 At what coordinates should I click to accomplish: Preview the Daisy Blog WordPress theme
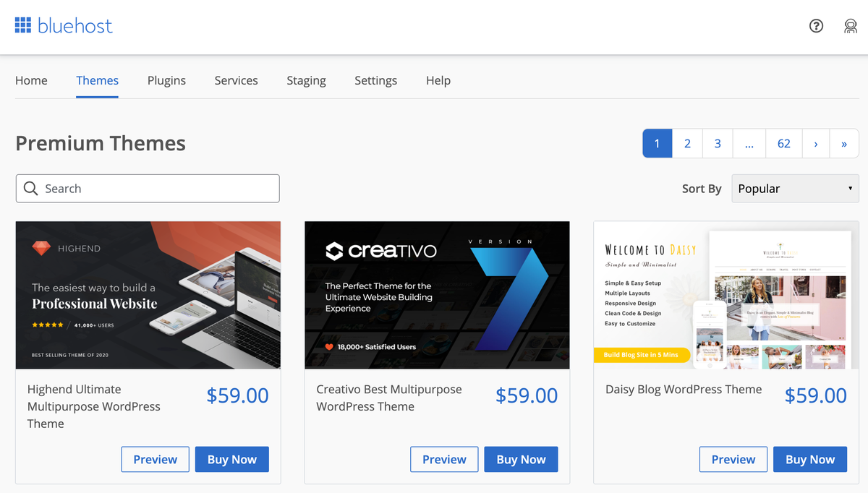click(x=733, y=459)
